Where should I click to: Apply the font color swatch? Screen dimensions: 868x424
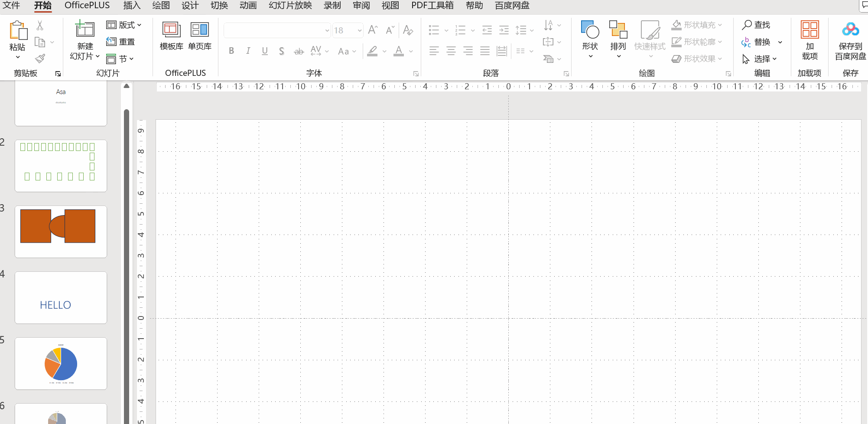399,51
